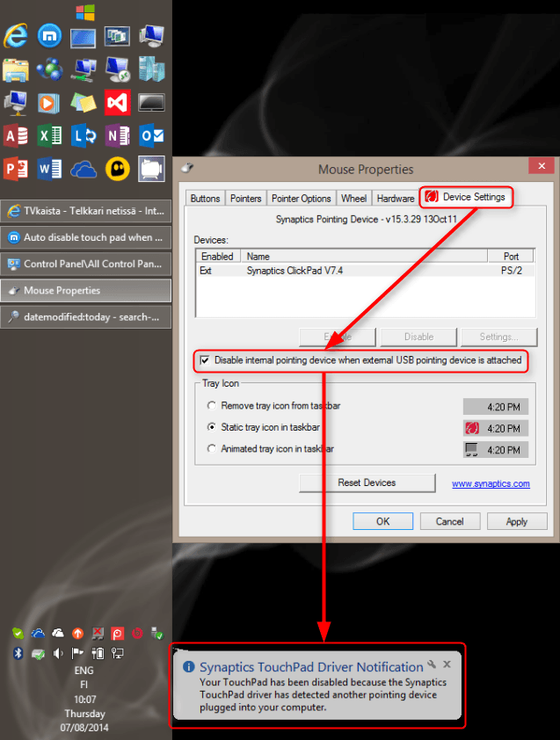Open Visual Studio from the taskbar

tap(117, 102)
